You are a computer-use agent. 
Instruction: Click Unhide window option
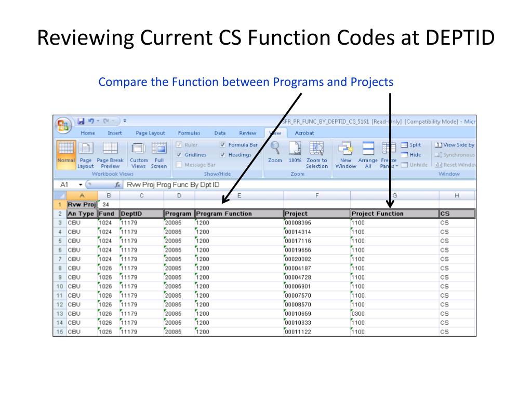point(414,165)
